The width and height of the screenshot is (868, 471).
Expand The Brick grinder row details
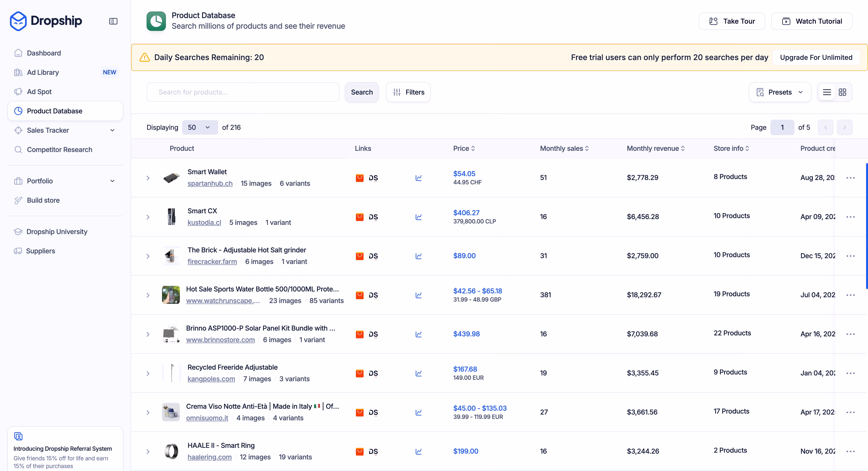click(x=148, y=256)
